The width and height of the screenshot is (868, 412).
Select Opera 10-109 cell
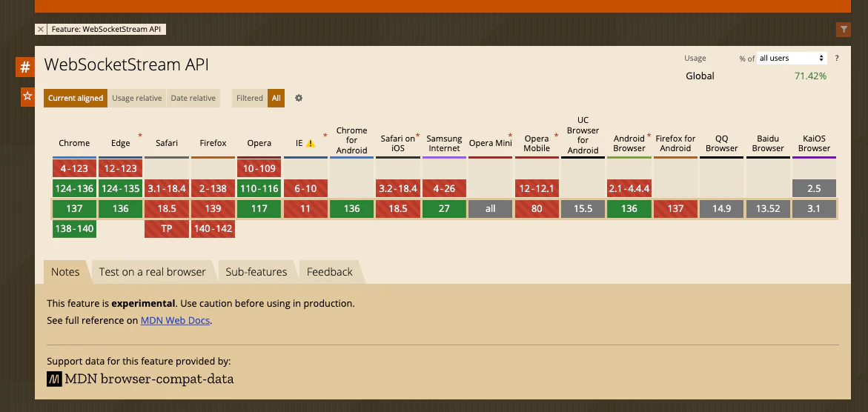(x=259, y=167)
